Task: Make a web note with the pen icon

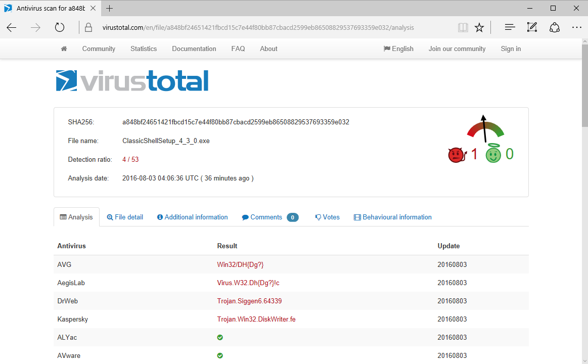Action: click(532, 27)
